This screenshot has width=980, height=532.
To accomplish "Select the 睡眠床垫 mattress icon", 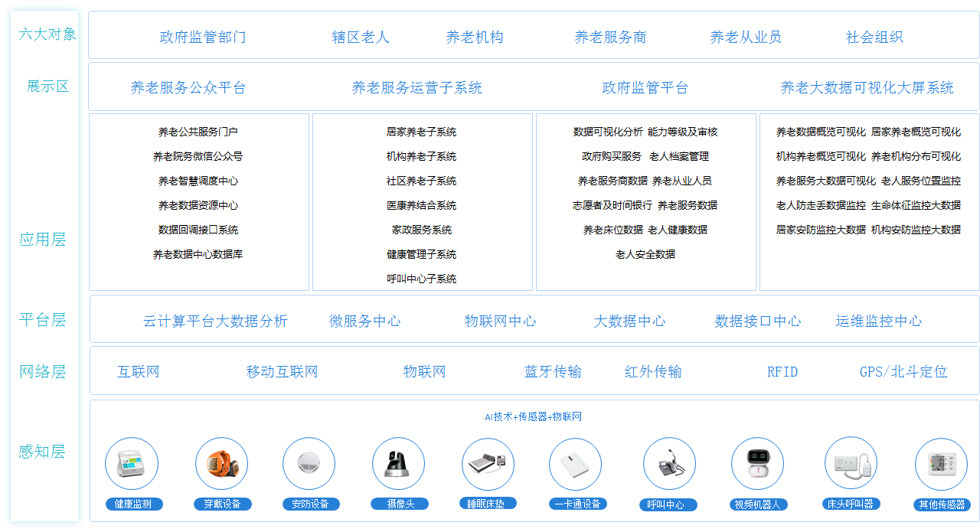I will (488, 464).
